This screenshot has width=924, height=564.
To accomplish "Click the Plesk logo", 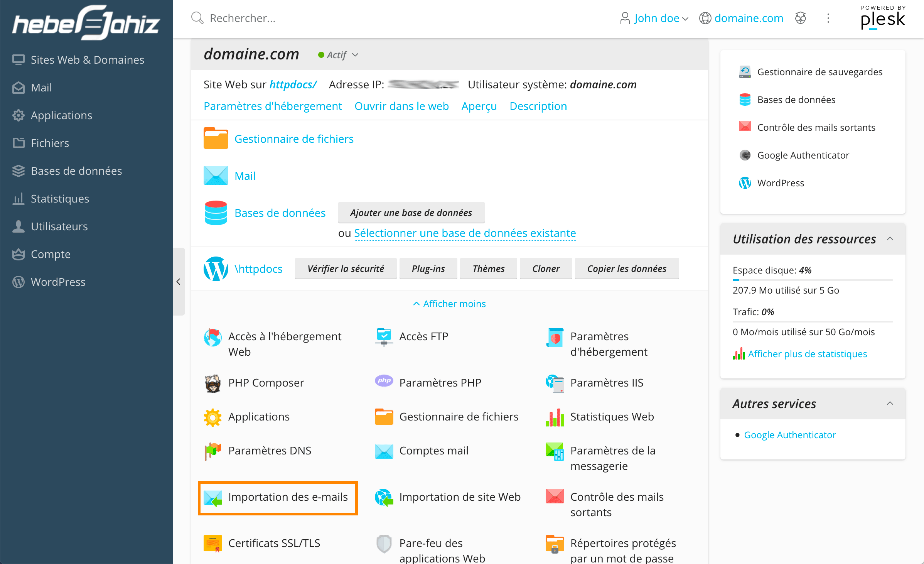I will click(883, 17).
